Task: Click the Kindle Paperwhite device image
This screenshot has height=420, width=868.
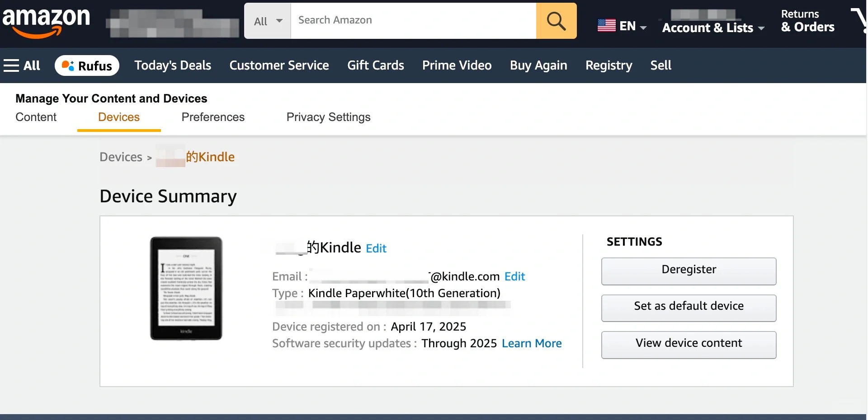Action: click(186, 288)
